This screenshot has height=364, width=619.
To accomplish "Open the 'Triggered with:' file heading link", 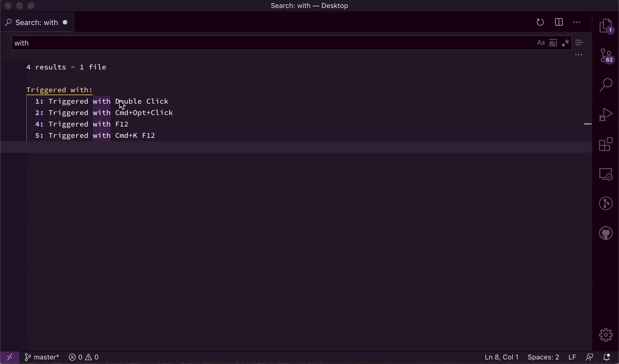I will pyautogui.click(x=59, y=90).
